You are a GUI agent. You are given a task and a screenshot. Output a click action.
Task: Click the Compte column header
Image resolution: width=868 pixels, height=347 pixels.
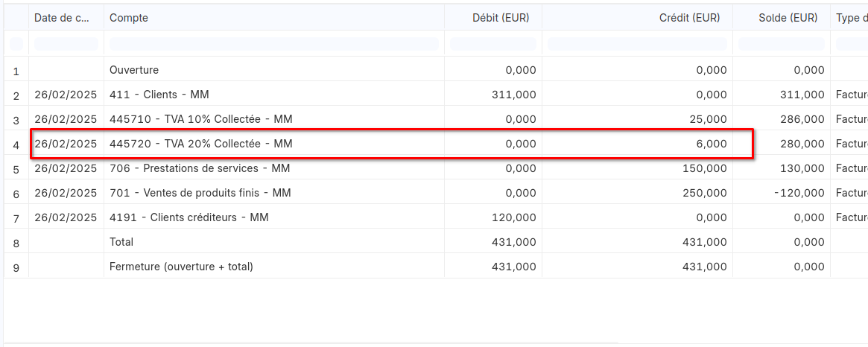tap(128, 18)
